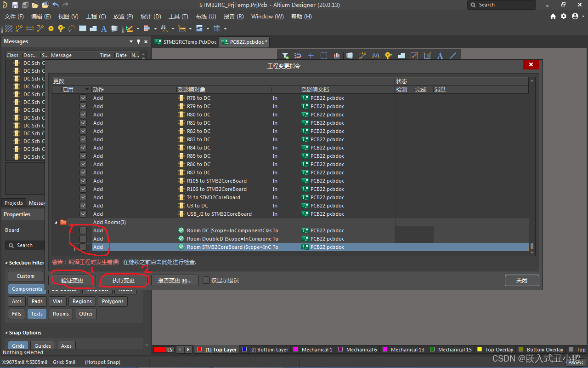The height and width of the screenshot is (368, 588).
Task: Select the Place String 'A' tool in main toolbar
Action: (x=104, y=29)
